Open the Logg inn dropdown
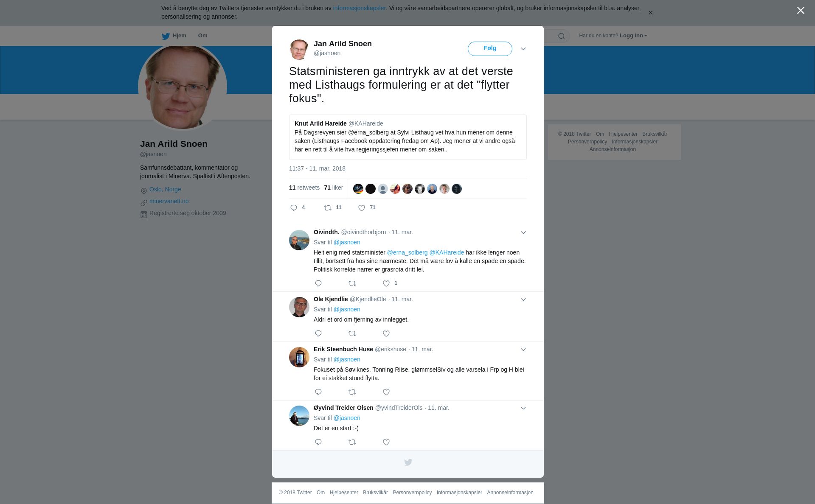The image size is (815, 504). click(633, 36)
